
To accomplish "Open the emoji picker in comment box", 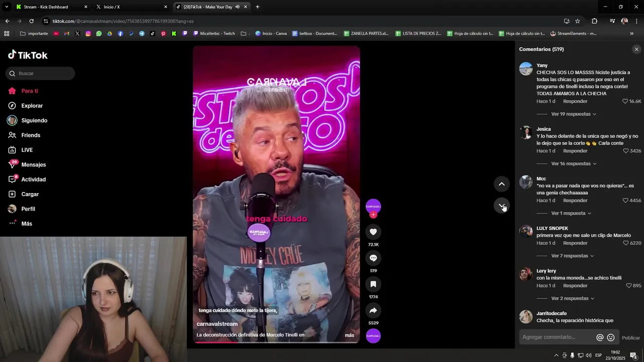I will [611, 337].
